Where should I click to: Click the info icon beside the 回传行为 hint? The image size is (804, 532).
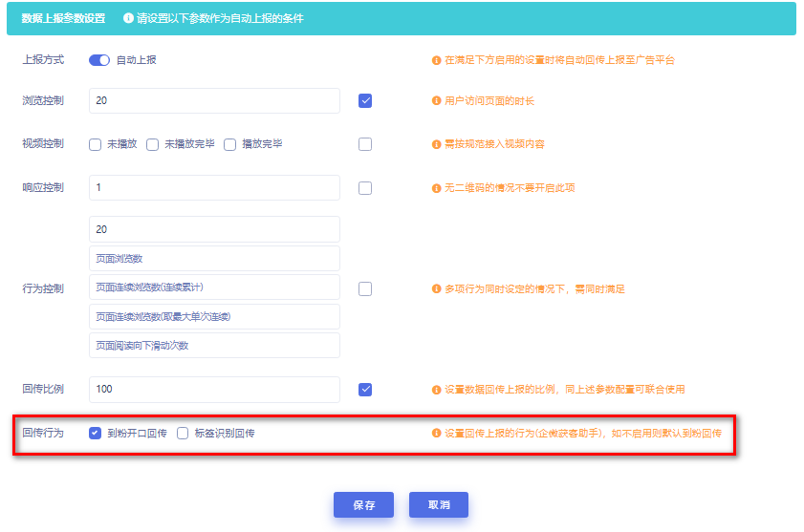[x=437, y=434]
